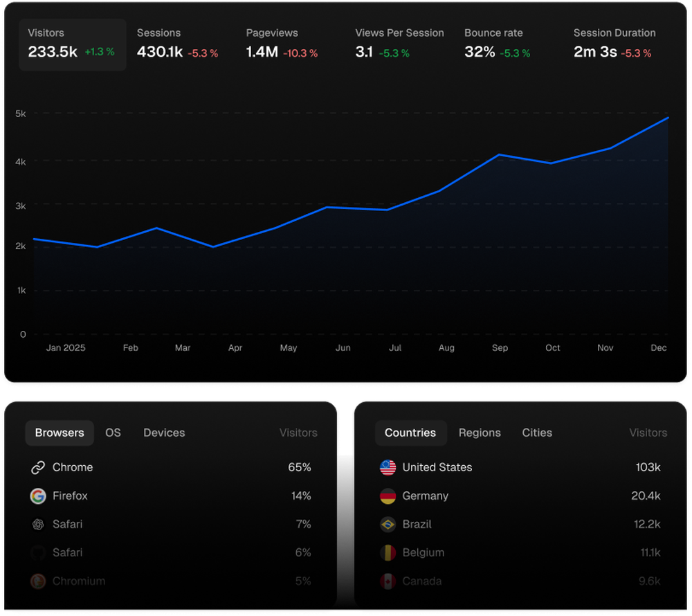Select the Bounce rate metric
Screen dimensions: 692x616
tap(498, 44)
